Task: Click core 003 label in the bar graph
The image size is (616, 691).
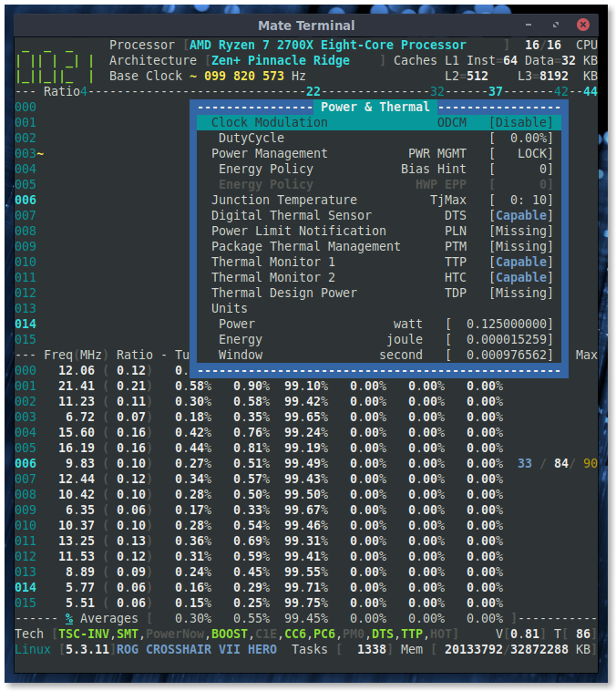Action: [26, 153]
